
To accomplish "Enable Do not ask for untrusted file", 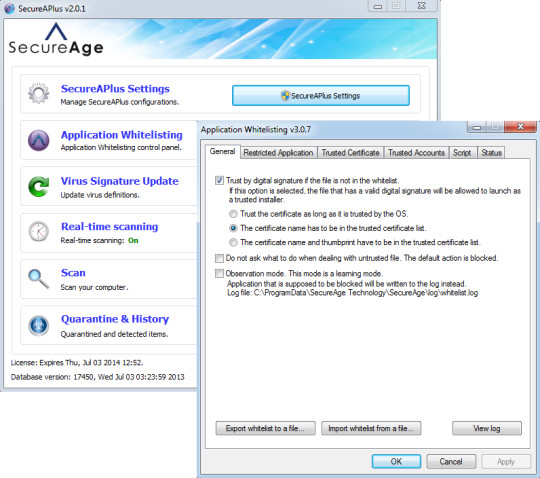I will point(219,258).
